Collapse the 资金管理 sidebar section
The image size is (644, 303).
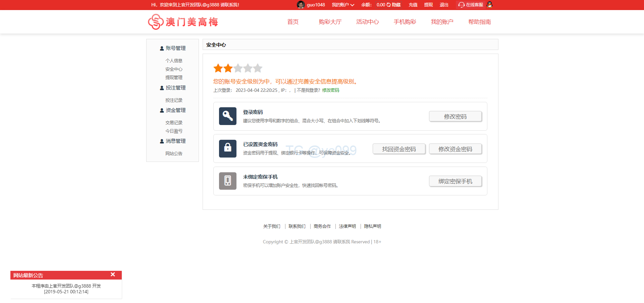click(x=173, y=110)
